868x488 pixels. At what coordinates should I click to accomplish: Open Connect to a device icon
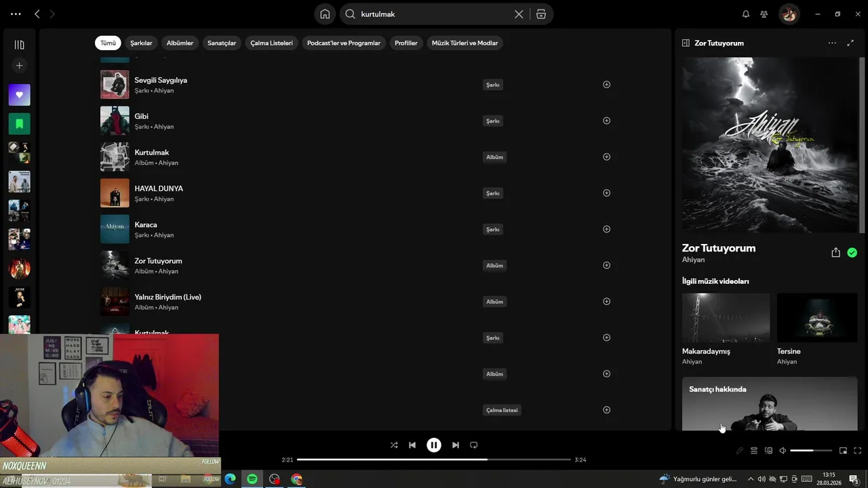(768, 451)
